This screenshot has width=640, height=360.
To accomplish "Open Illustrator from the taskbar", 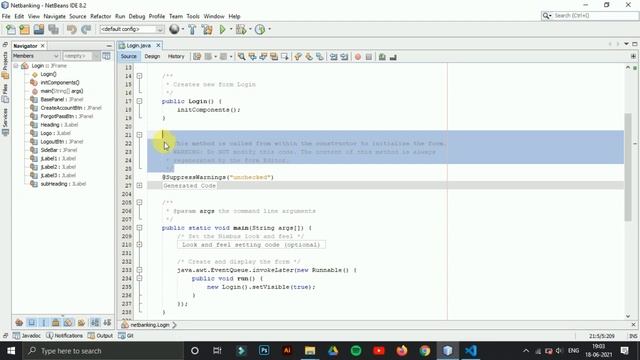I will tap(287, 351).
